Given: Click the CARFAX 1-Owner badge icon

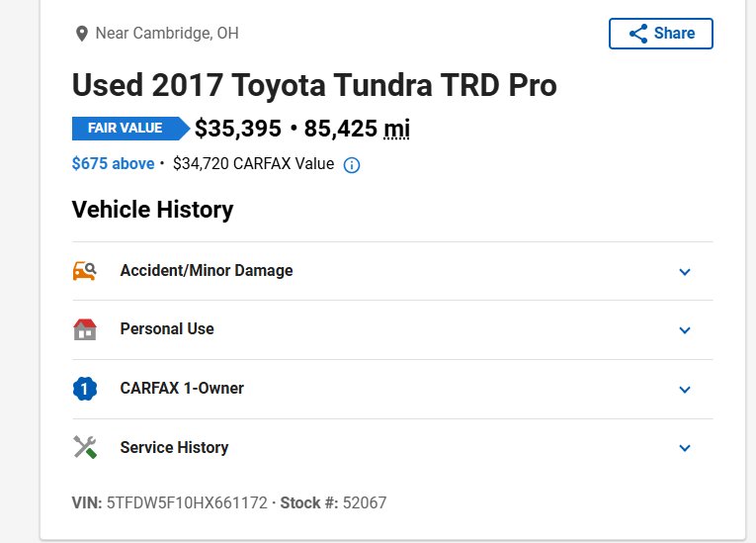Looking at the screenshot, I should pos(85,389).
